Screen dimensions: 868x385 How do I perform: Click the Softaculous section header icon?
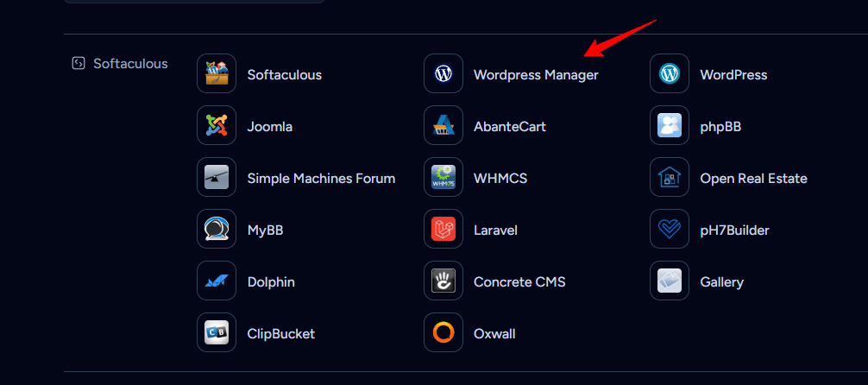click(x=78, y=63)
